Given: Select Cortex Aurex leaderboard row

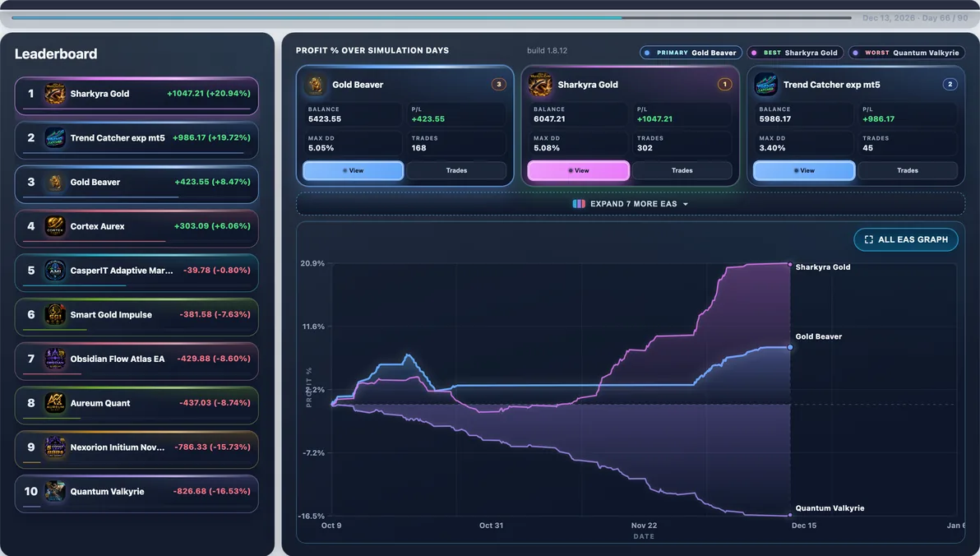Looking at the screenshot, I should click(136, 229).
